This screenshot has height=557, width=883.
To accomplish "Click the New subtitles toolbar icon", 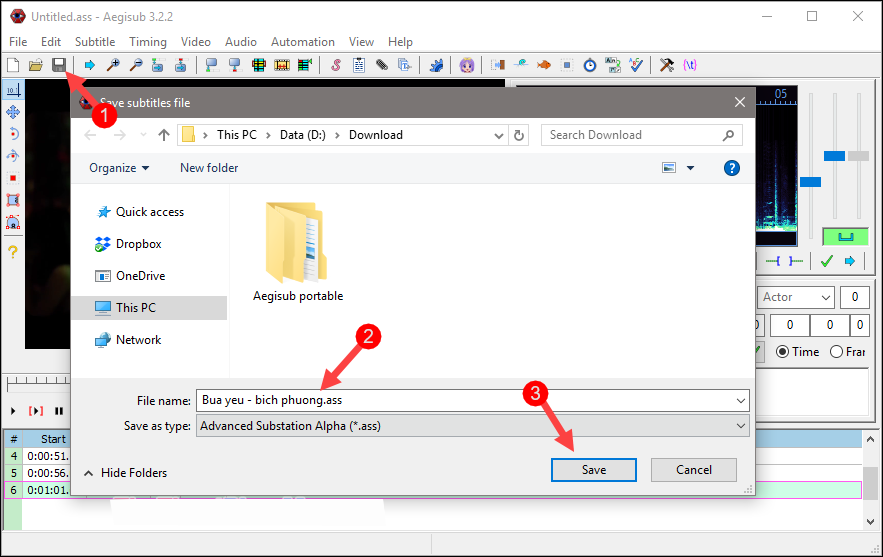I will tap(13, 65).
